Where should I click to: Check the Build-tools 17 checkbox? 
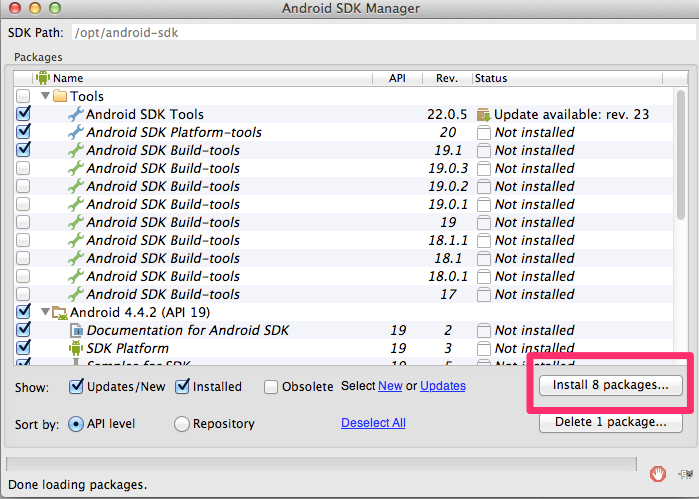23,294
